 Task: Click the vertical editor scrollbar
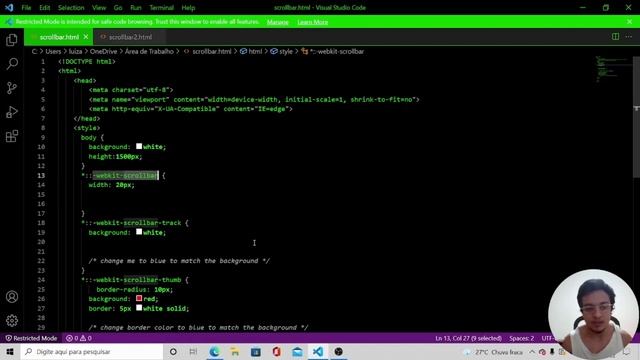tap(636, 116)
